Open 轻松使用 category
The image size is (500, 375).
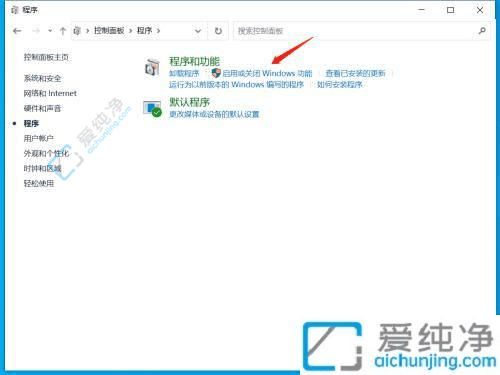pyautogui.click(x=38, y=183)
